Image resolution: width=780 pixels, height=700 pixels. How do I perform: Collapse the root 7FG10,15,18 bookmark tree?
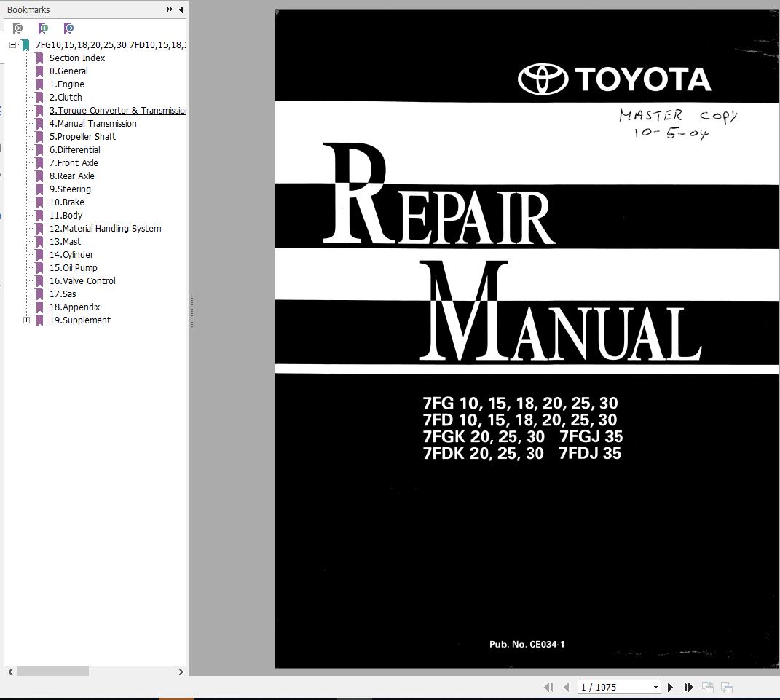tap(12, 44)
